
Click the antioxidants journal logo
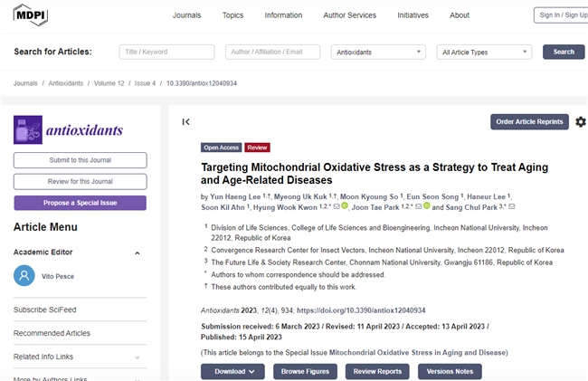(69, 130)
